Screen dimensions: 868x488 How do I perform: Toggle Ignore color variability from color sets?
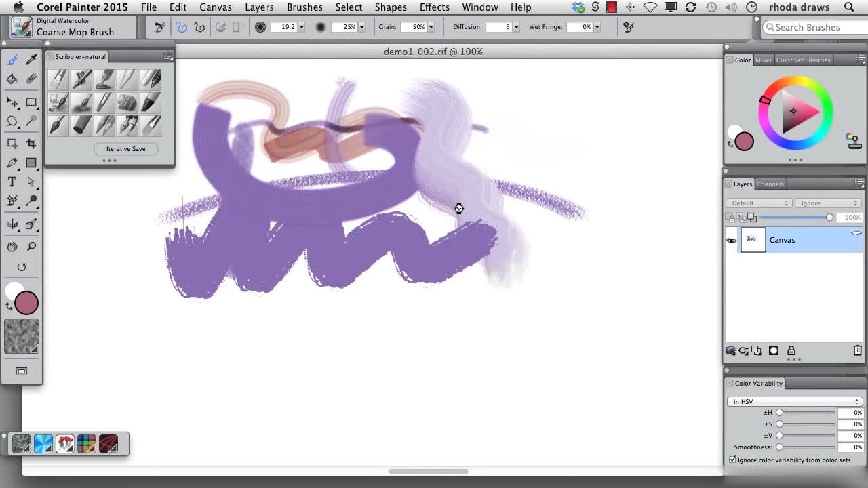(732, 460)
